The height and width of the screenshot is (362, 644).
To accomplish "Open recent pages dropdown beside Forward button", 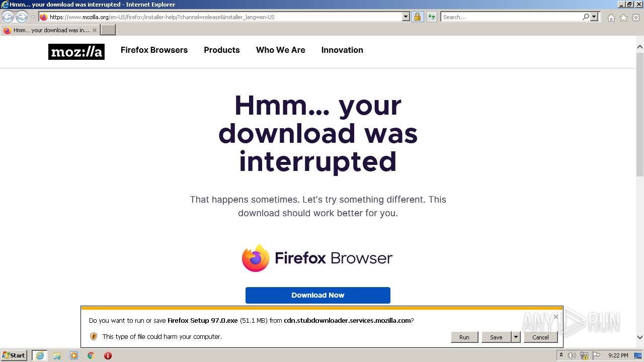I will tap(33, 17).
